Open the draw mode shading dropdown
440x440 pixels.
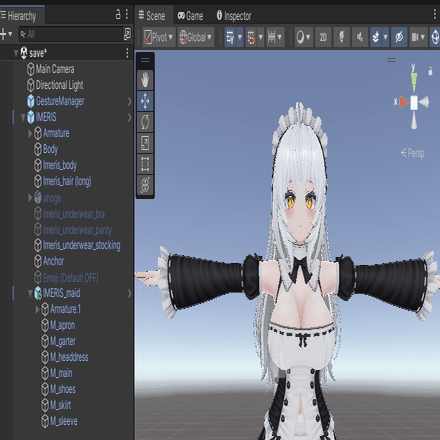click(x=304, y=37)
